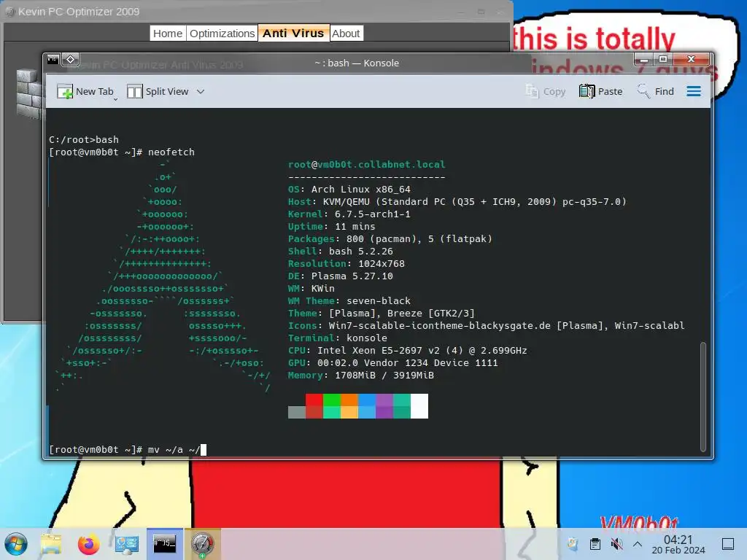The image size is (747, 560).
Task: Click the terminal vertical scrollbar
Action: point(703,396)
